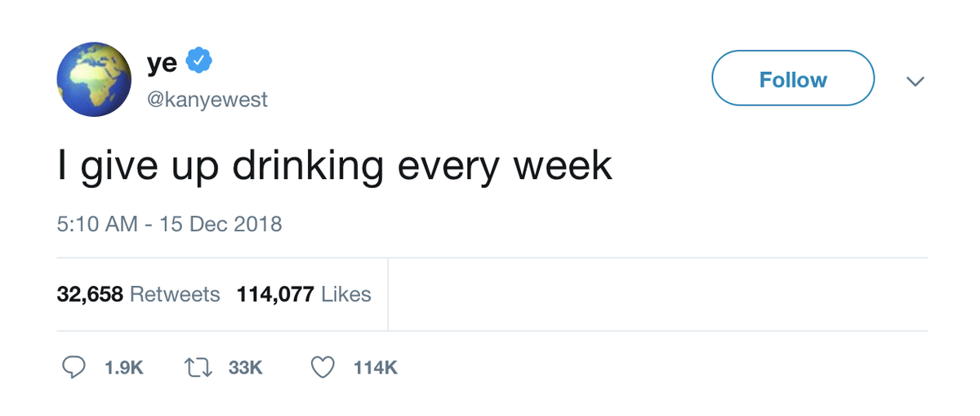Click the blue verified badge
The height and width of the screenshot is (416, 980).
click(200, 61)
